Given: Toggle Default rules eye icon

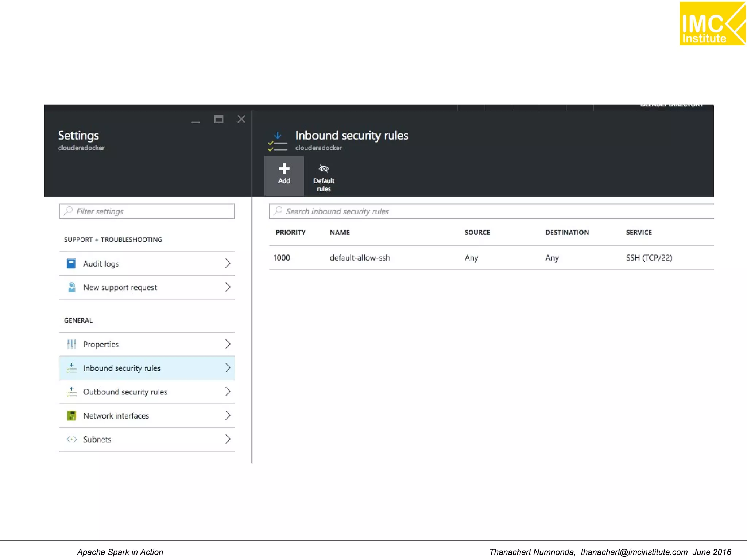Looking at the screenshot, I should click(x=324, y=169).
